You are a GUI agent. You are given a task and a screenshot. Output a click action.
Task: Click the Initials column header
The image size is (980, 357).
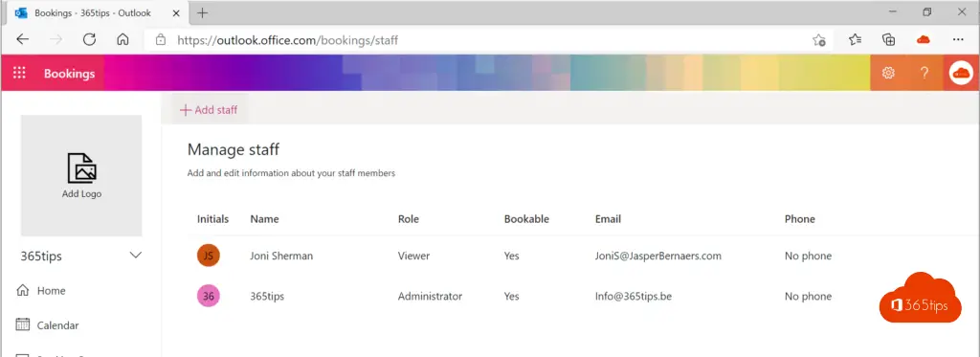point(212,219)
